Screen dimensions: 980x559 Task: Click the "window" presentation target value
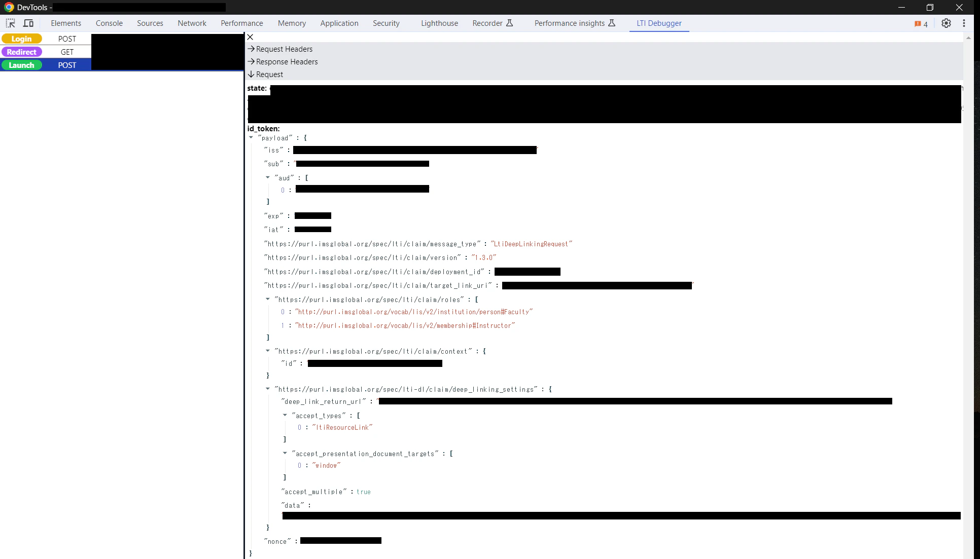tap(326, 466)
